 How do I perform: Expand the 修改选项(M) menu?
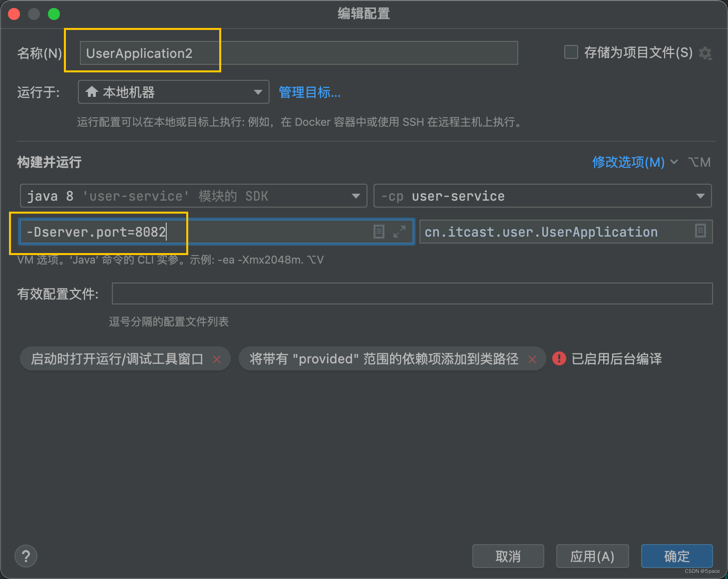click(635, 162)
